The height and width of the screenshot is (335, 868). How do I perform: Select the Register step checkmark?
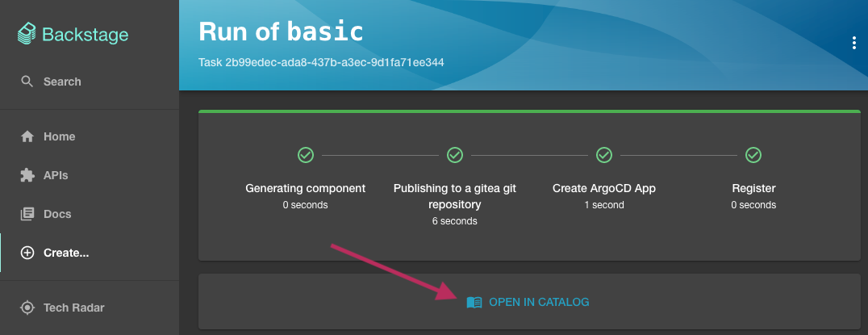point(753,155)
